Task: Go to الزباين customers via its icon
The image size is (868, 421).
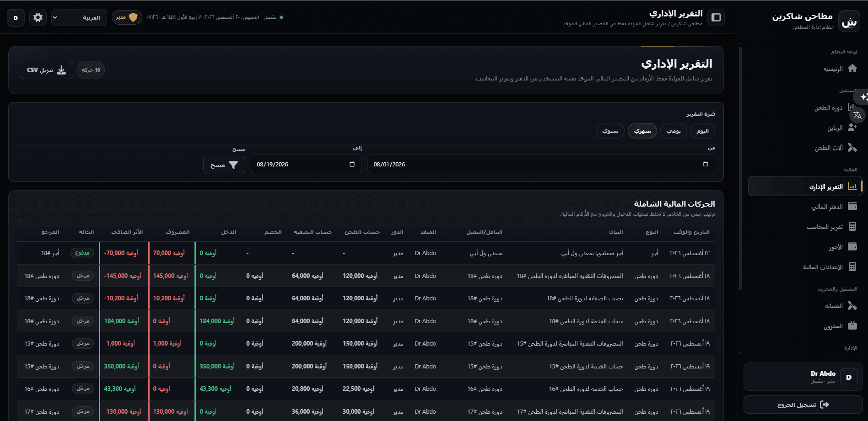Action: point(852,128)
